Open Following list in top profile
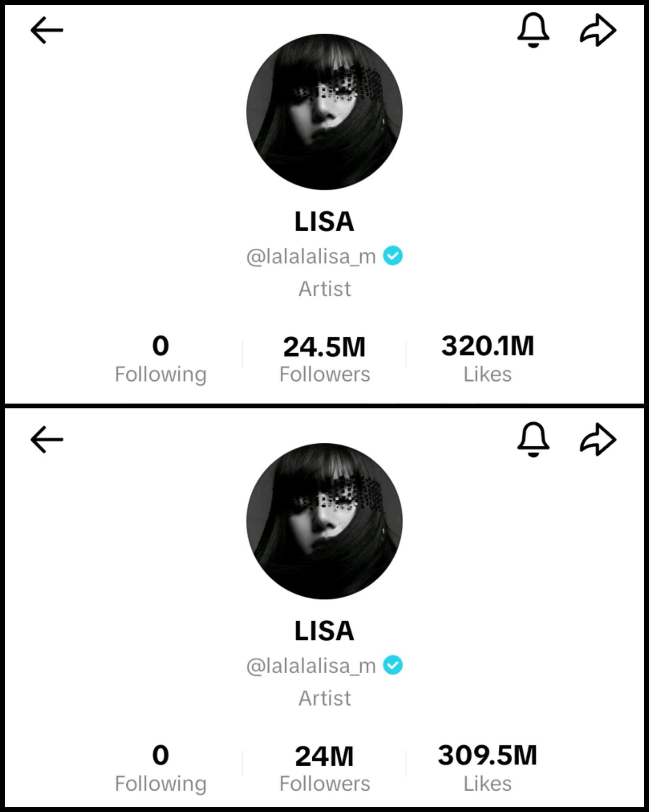This screenshot has height=812, width=649. [160, 358]
